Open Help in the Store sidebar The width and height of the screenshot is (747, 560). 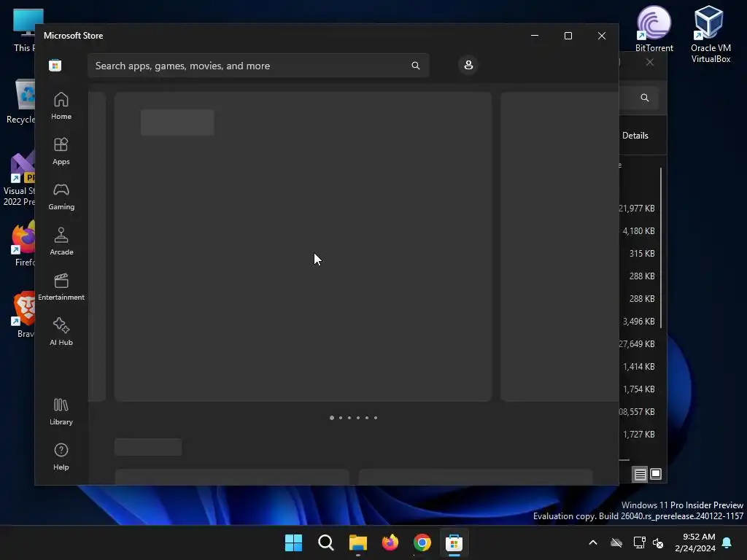[x=61, y=456]
